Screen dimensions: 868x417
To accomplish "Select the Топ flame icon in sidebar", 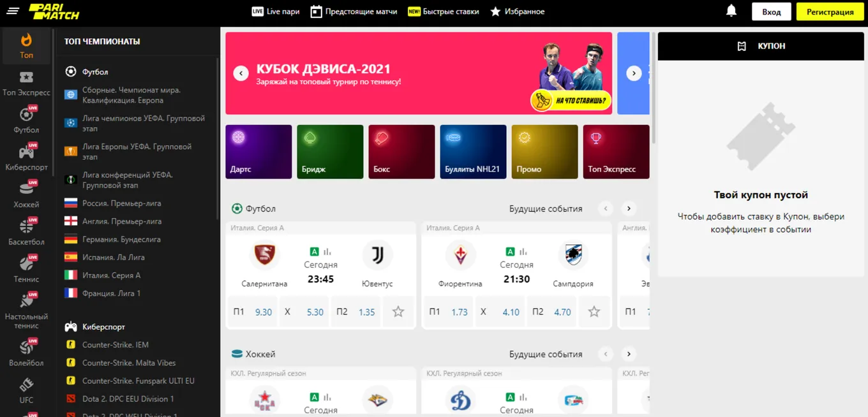I will [26, 45].
